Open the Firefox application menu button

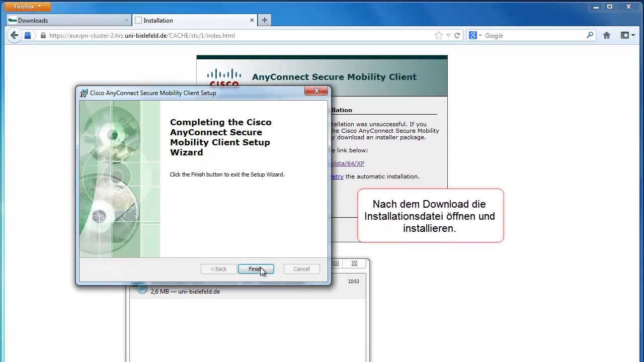click(x=28, y=7)
